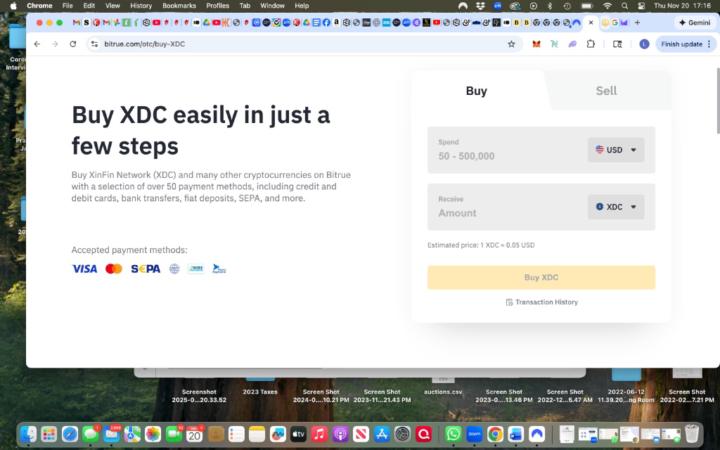Open App Store from the Dock
Image resolution: width=720 pixels, height=450 pixels.
coord(382,434)
